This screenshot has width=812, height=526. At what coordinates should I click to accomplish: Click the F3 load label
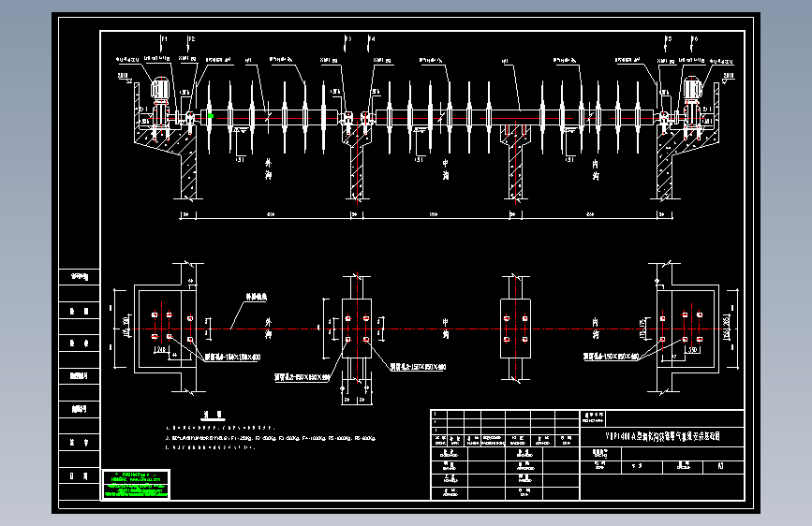coord(347,38)
